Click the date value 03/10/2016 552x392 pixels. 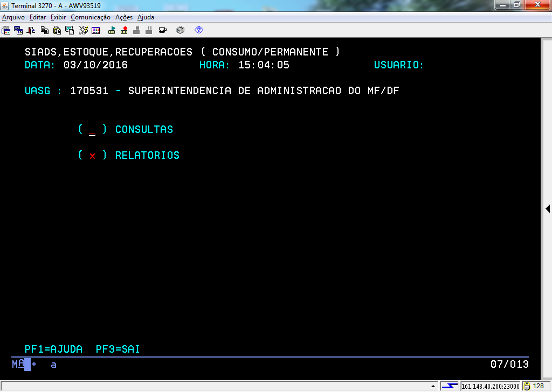96,65
